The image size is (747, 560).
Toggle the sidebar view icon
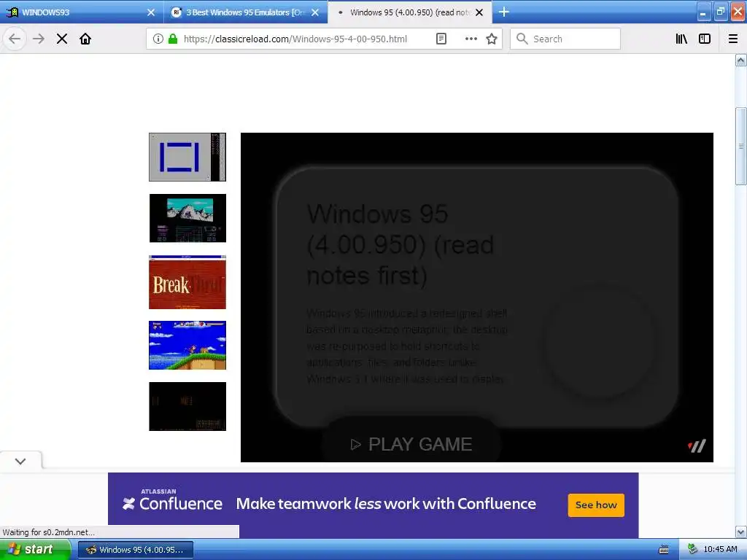[705, 39]
